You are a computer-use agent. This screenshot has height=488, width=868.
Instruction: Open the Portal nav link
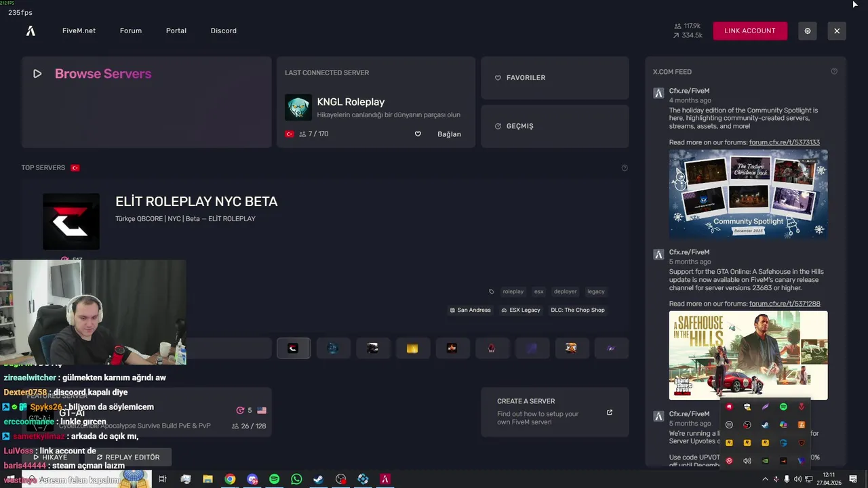pyautogui.click(x=176, y=30)
